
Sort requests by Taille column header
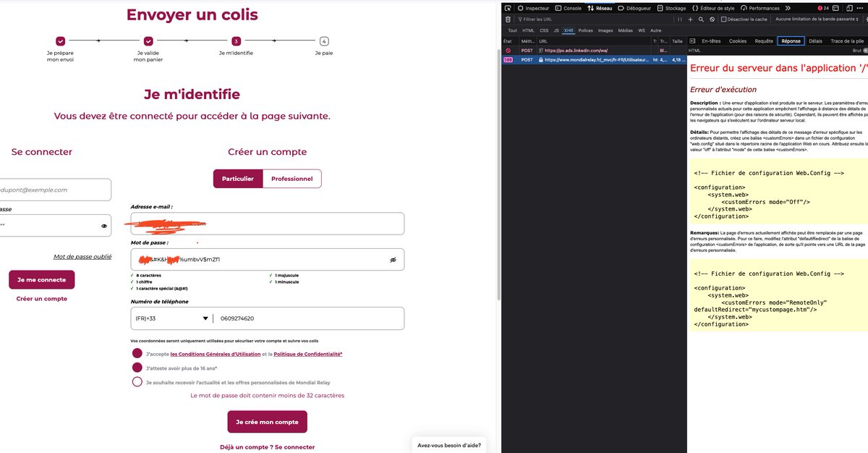click(x=677, y=41)
